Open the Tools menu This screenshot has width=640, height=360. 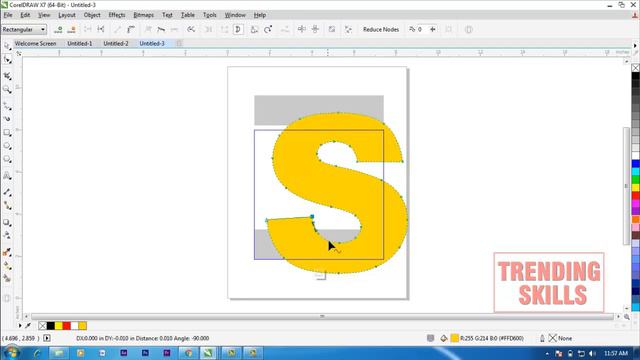(x=210, y=15)
